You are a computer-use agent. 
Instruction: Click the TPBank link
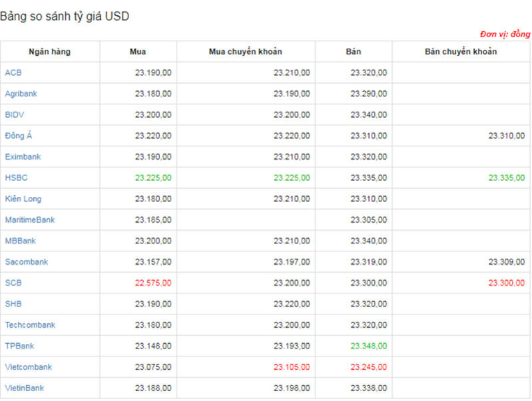coord(19,346)
